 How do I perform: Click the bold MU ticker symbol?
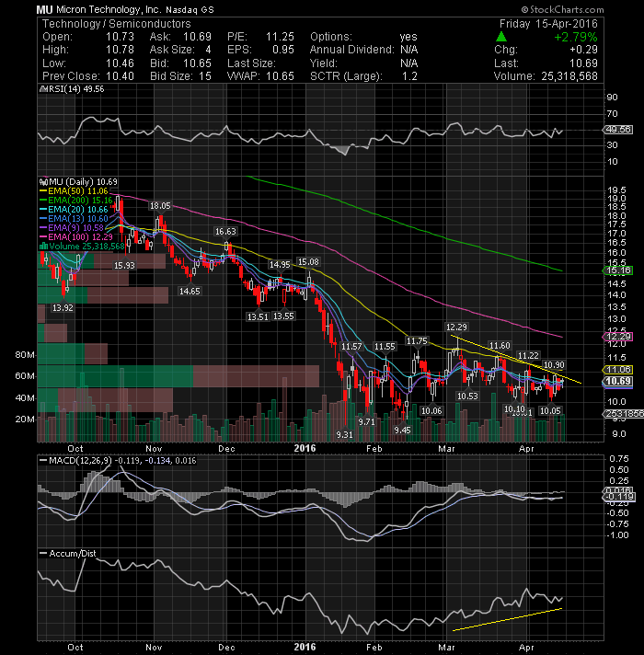point(44,9)
